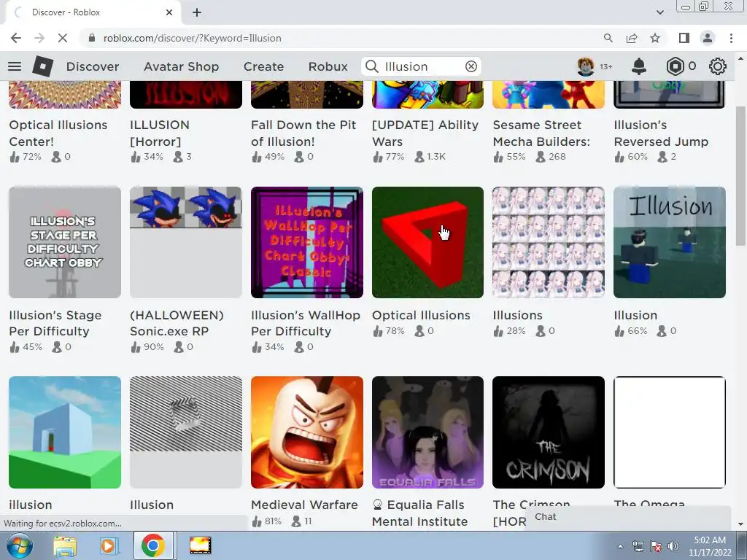Share this page from address bar
747x560 pixels.
(632, 38)
